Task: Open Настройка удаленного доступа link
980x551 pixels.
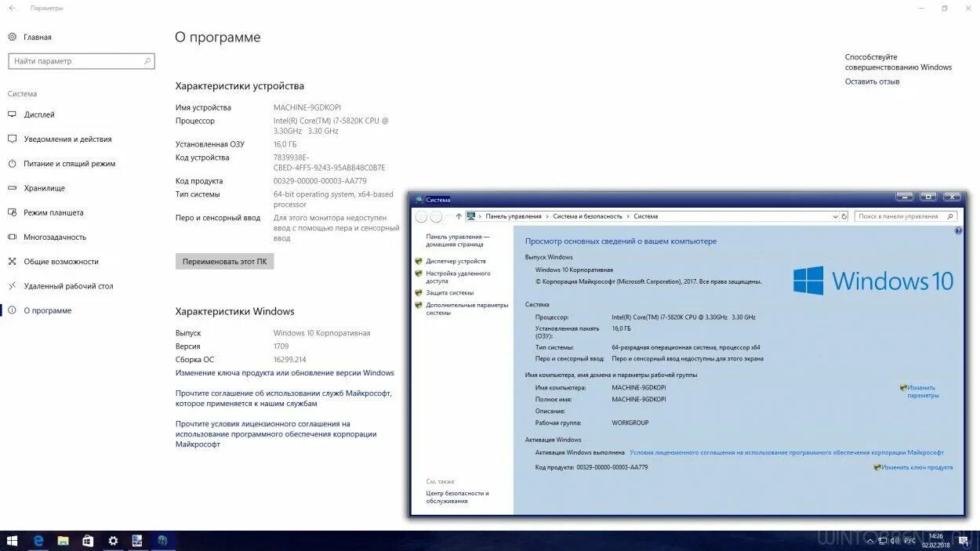Action: [x=458, y=277]
